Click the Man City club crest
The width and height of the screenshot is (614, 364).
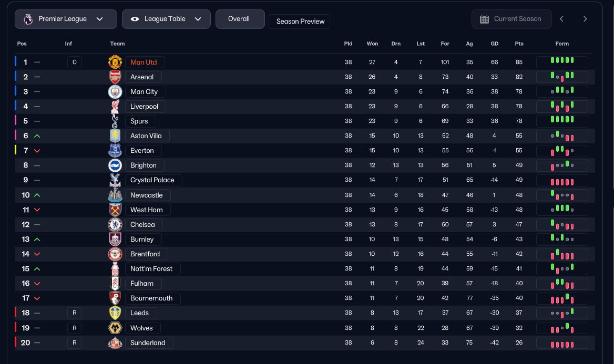pyautogui.click(x=115, y=91)
